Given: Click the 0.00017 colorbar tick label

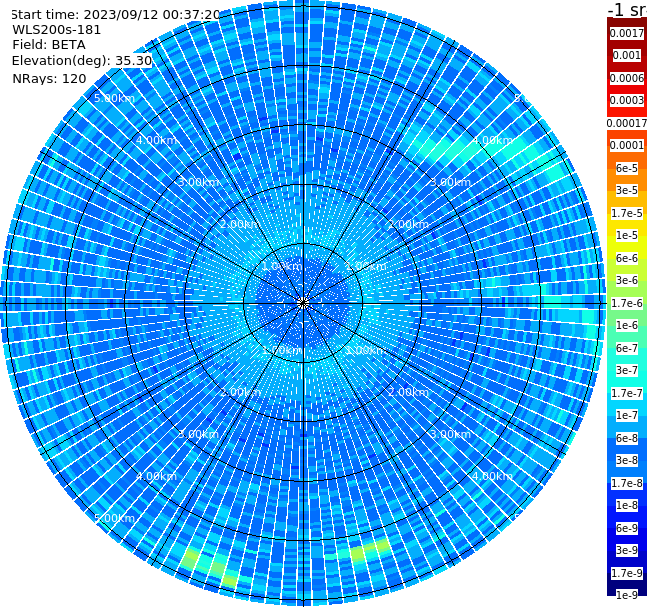Looking at the screenshot, I should [627, 123].
